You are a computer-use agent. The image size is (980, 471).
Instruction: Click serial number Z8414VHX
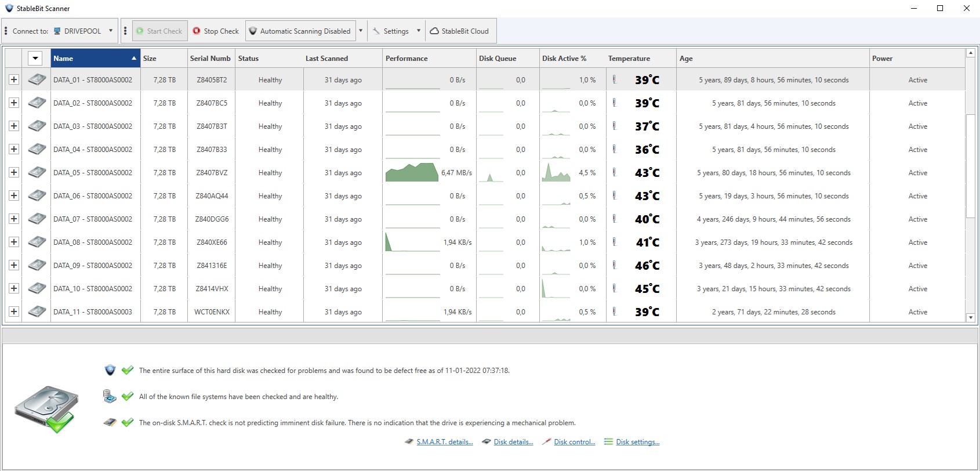pyautogui.click(x=212, y=289)
